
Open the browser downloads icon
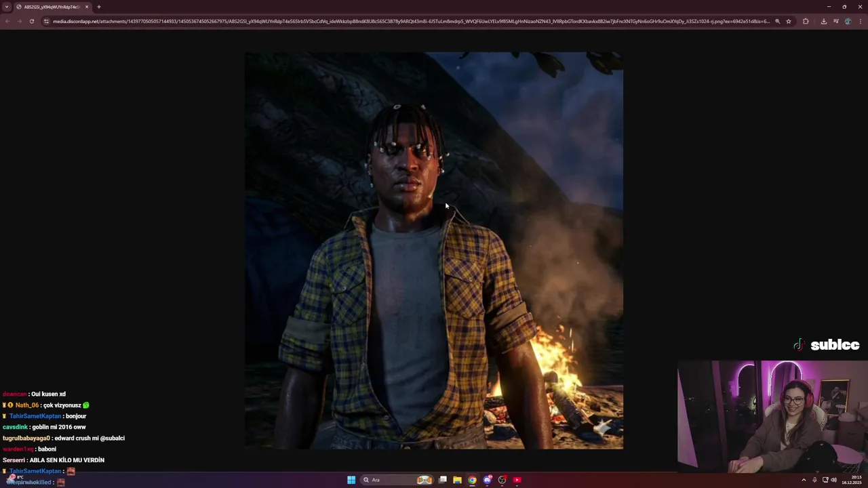point(823,21)
